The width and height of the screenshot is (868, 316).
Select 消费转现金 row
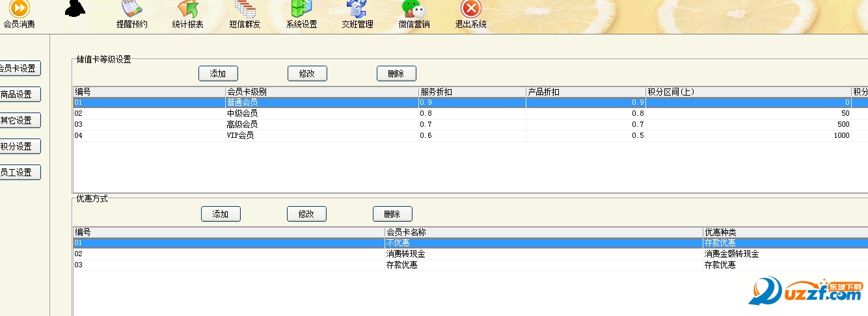click(470, 254)
